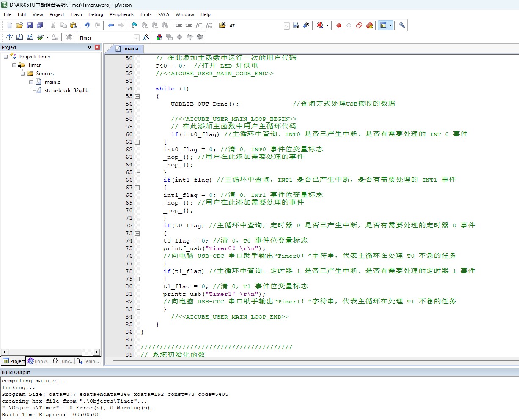
Task: Start the debug session
Action: [x=320, y=25]
